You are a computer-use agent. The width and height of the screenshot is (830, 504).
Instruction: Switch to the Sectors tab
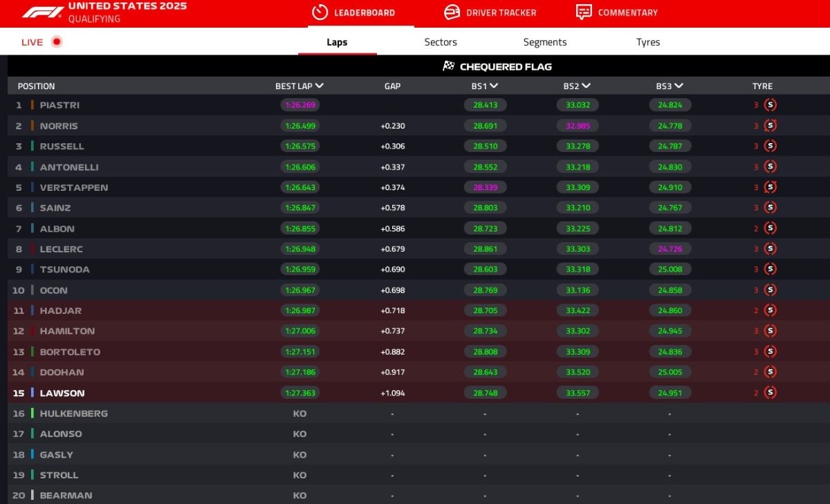point(441,42)
